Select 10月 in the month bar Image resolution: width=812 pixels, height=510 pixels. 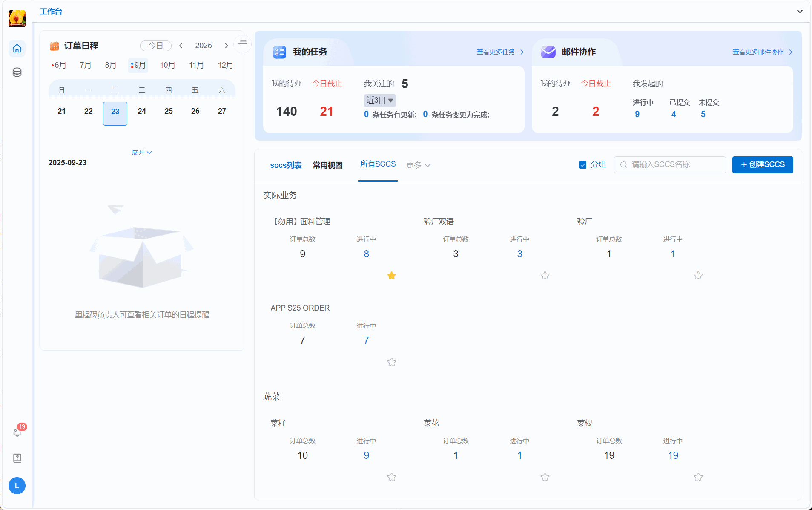point(167,65)
